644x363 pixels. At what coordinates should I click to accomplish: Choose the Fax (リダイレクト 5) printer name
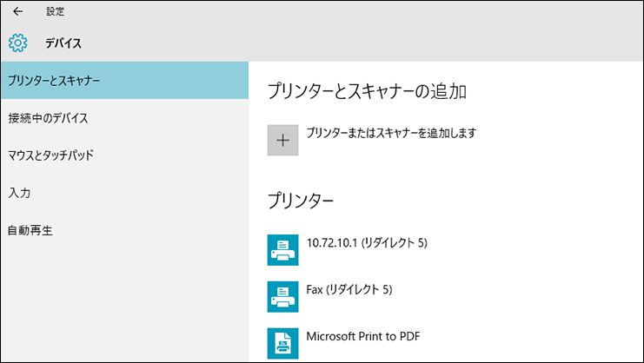point(349,289)
